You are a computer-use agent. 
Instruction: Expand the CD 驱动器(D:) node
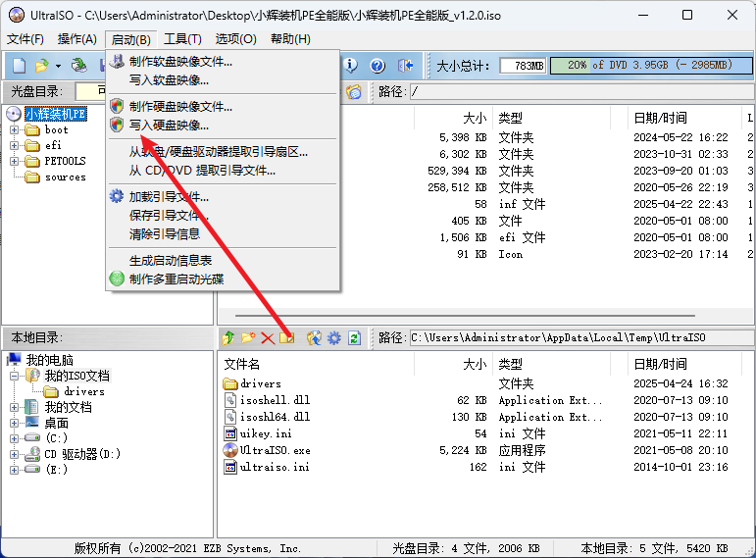14,454
